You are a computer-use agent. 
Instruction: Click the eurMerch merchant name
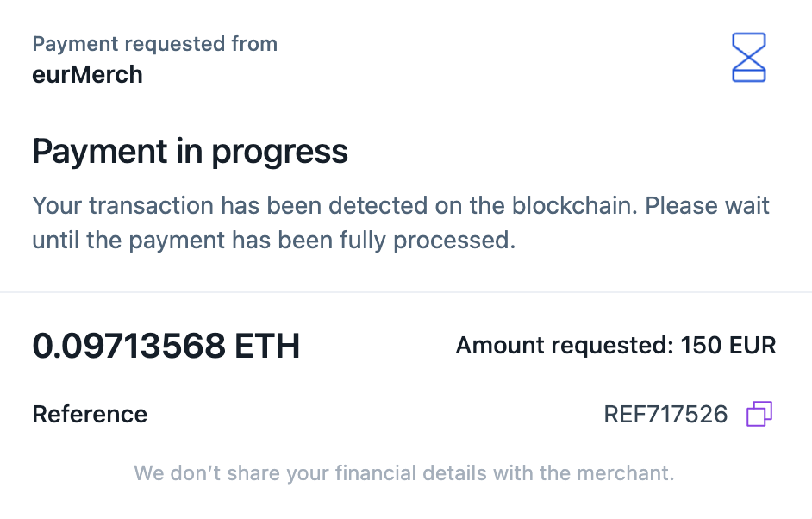(87, 75)
